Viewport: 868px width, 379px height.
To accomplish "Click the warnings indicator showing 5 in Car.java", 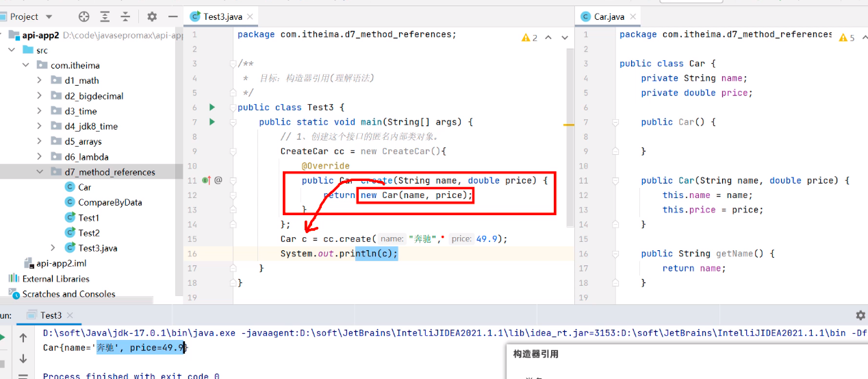I will pyautogui.click(x=847, y=38).
